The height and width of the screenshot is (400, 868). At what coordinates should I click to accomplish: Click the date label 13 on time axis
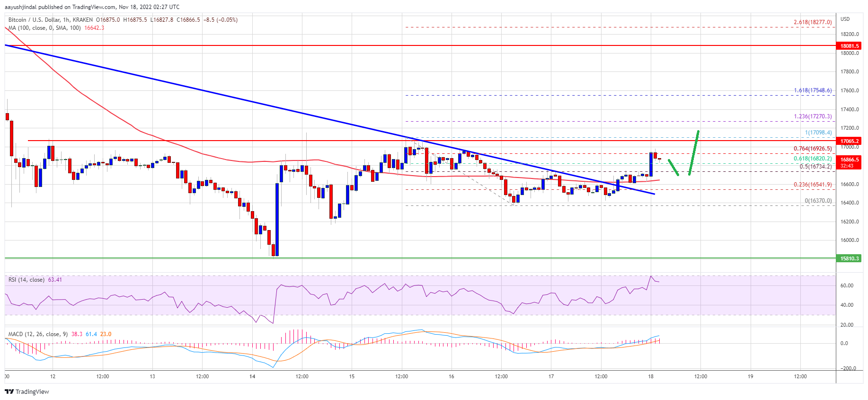[152, 377]
